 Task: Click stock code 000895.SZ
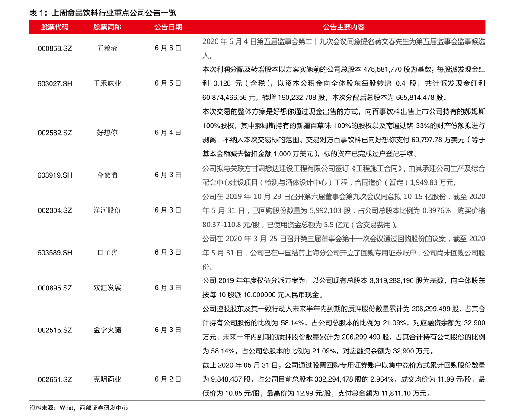click(x=55, y=288)
